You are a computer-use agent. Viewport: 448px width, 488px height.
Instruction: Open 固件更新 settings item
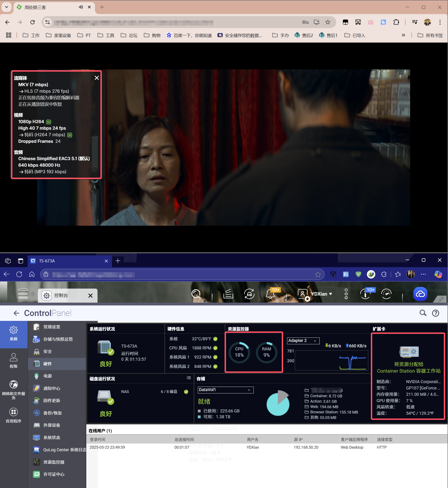57,400
